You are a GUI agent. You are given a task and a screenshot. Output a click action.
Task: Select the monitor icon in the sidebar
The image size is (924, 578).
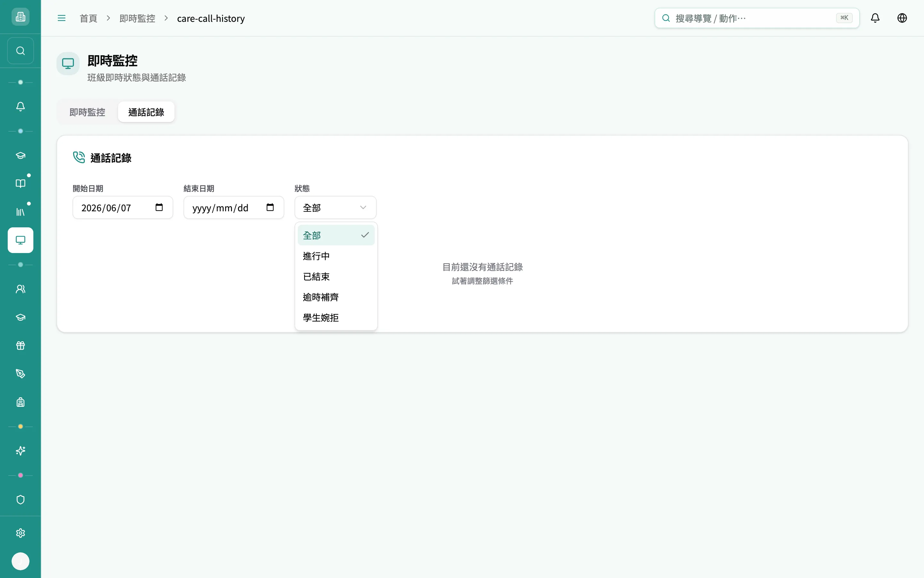click(x=20, y=240)
